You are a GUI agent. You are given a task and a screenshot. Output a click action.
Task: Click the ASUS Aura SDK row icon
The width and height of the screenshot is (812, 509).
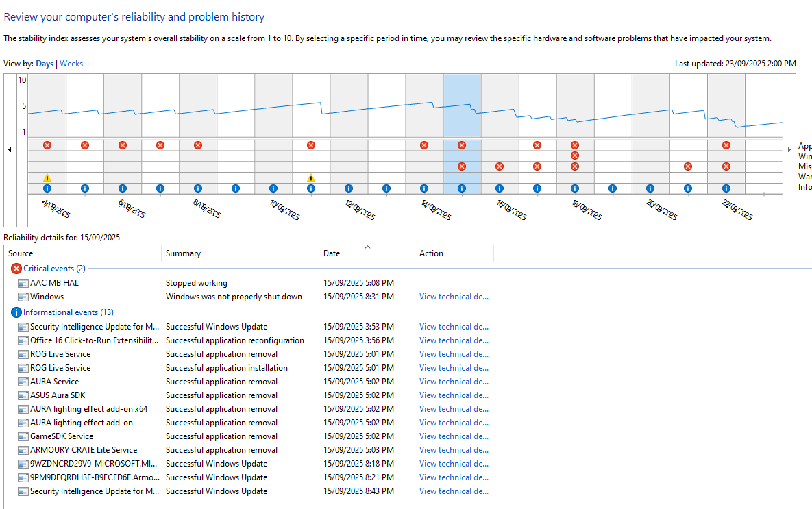23,395
